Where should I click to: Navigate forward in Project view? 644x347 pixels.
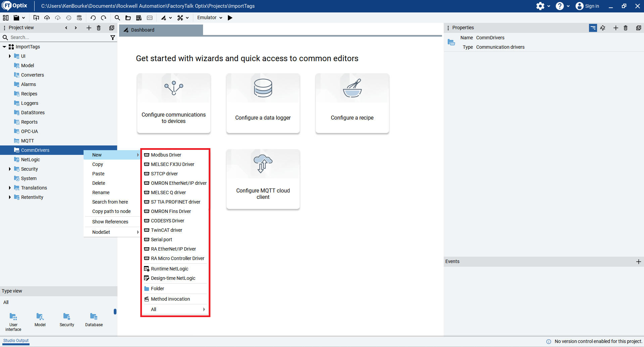tap(76, 28)
